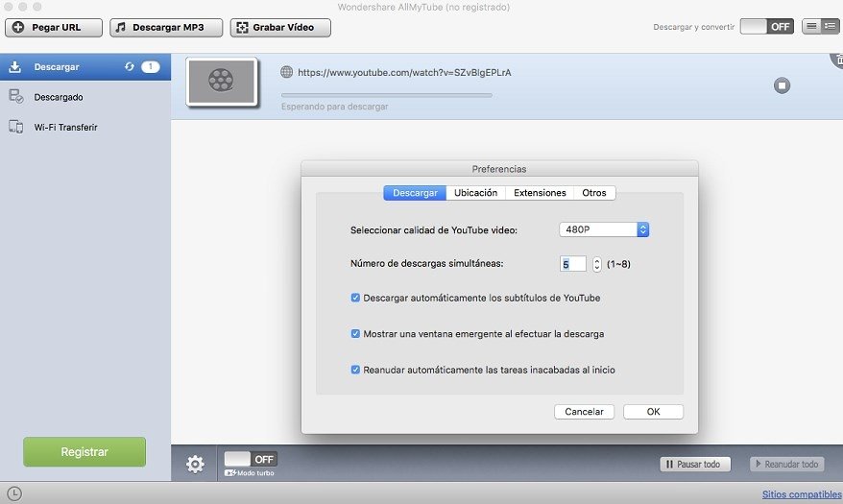843x504 pixels.
Task: Switch to Otros tab
Action: (594, 193)
